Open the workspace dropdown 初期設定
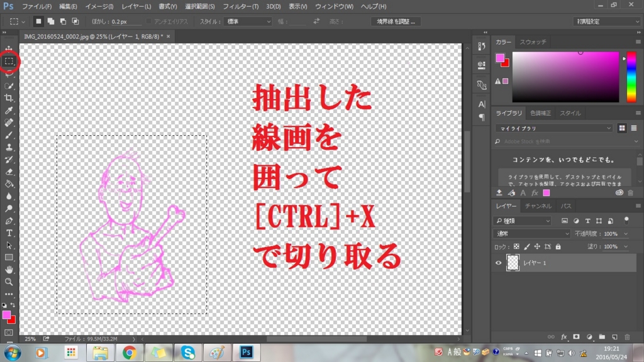Viewport: 644px width, 362px height. pyautogui.click(x=607, y=21)
